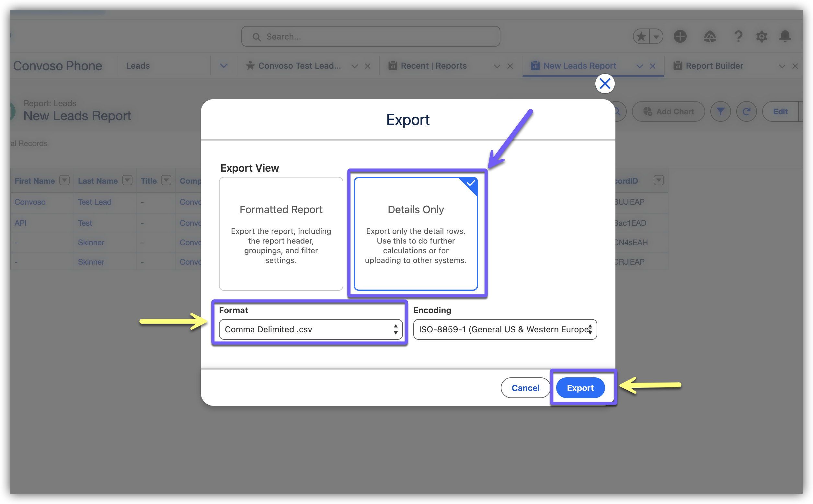Switch to Report Builder tab
Viewport: 813px width, 504px height.
(x=714, y=66)
